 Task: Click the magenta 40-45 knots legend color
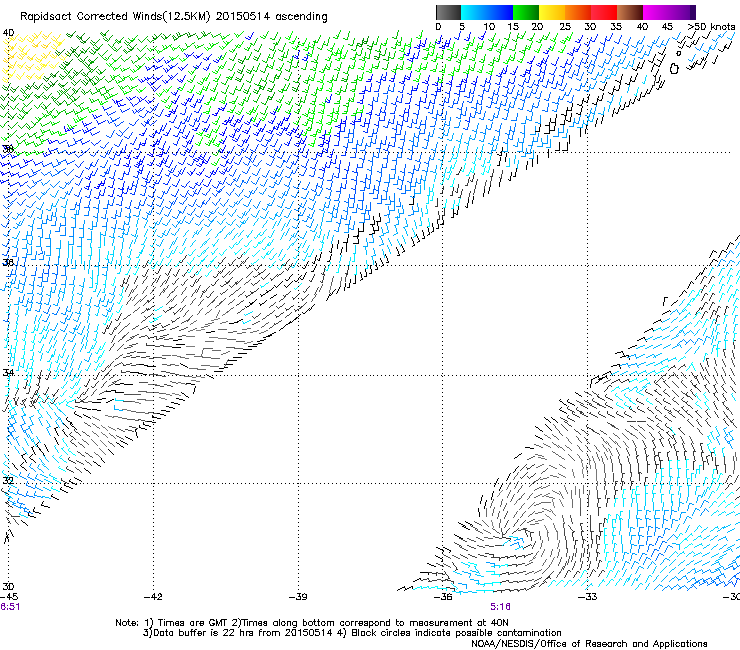tap(656, 12)
